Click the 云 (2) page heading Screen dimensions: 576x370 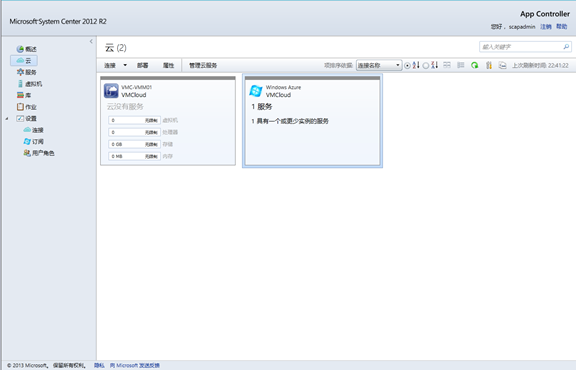click(x=116, y=48)
